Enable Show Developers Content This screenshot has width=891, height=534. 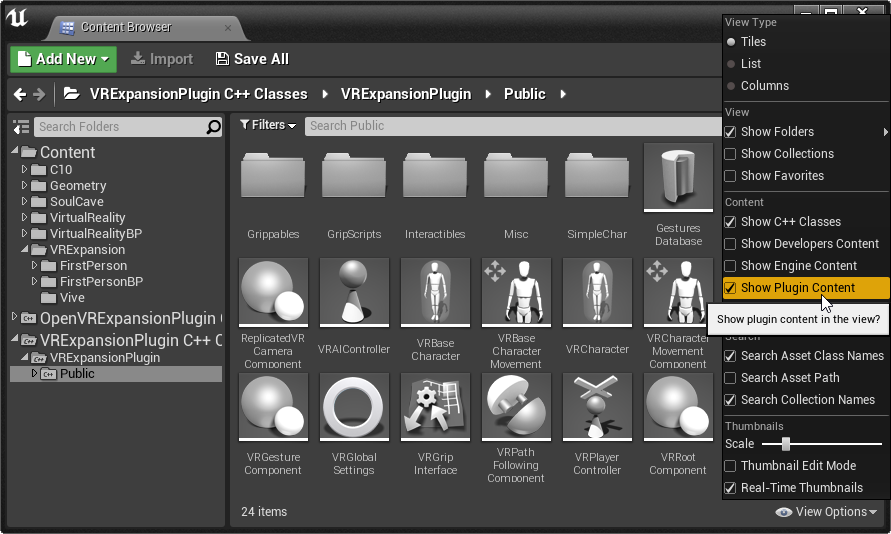tap(730, 244)
